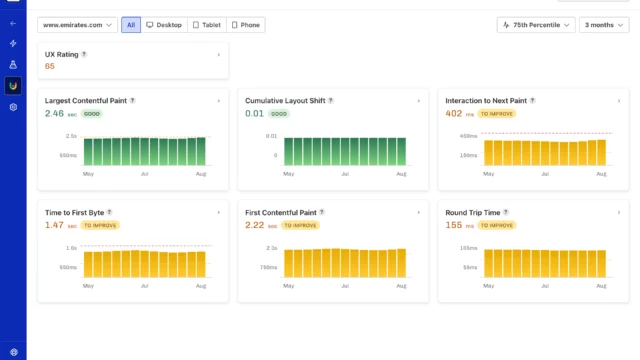Select the All devices tab
This screenshot has width=640, height=360.
[131, 25]
